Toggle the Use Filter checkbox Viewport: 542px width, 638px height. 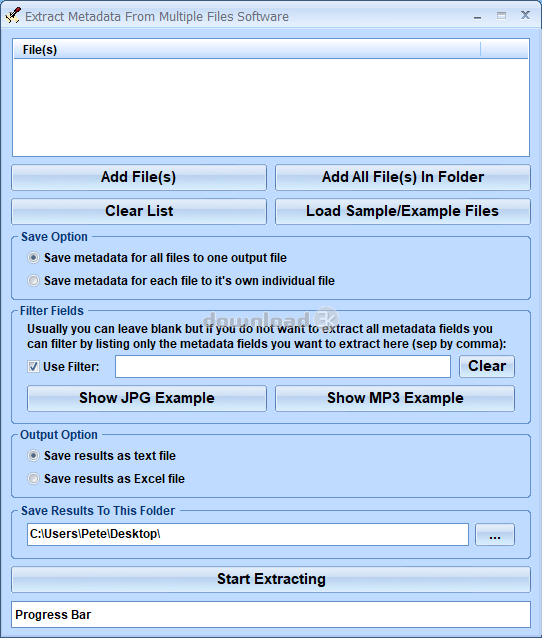[x=33, y=367]
